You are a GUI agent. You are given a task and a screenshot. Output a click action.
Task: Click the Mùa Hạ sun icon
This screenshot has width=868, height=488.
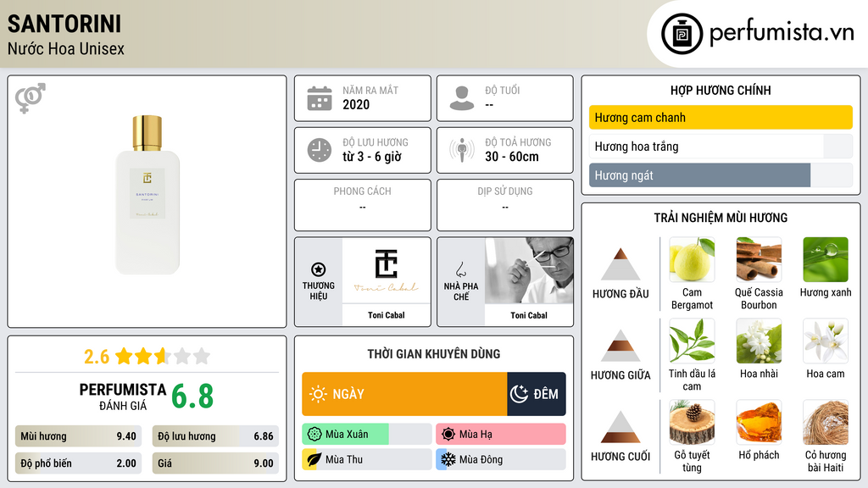[448, 435]
